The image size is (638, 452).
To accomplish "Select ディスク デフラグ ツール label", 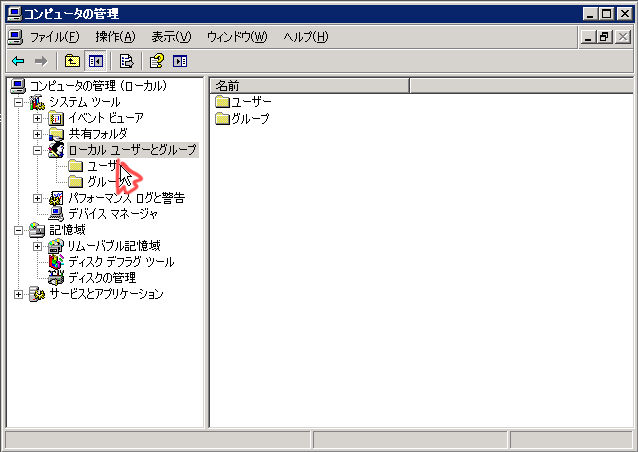I will click(121, 262).
